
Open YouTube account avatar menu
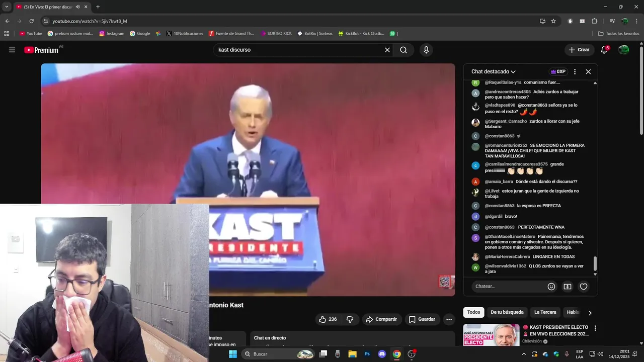(x=623, y=50)
